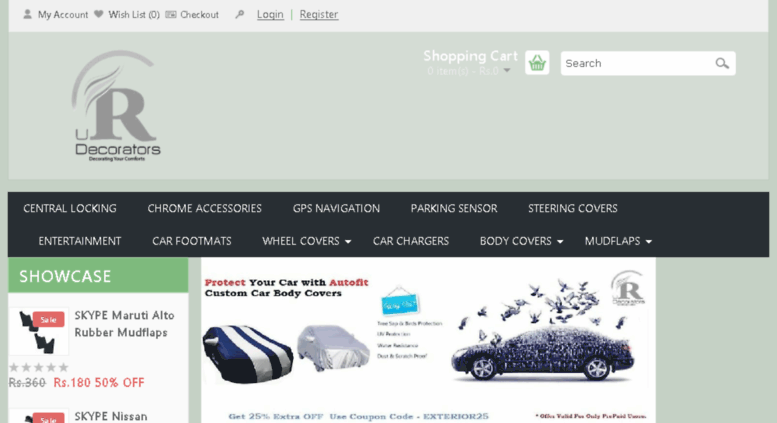Click the Maruti Alto mudflaps product thumbnail
Viewport: 777px width, 423px height.
click(x=39, y=331)
